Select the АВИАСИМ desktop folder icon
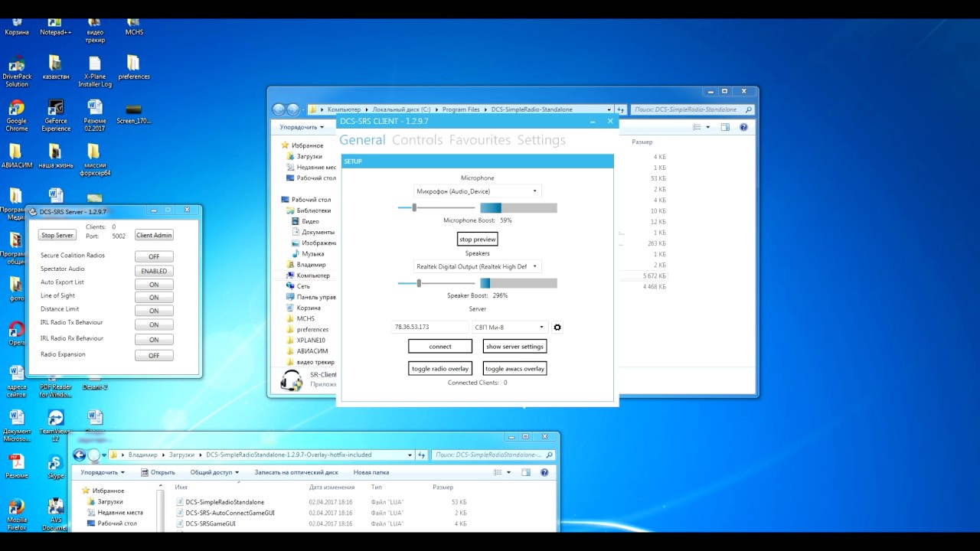 point(16,156)
